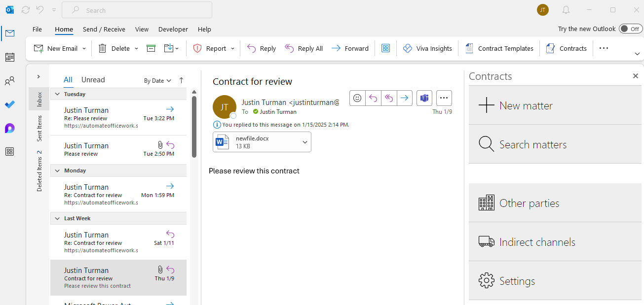Share message to Teams icon
Image resolution: width=644 pixels, height=305 pixels.
(424, 98)
